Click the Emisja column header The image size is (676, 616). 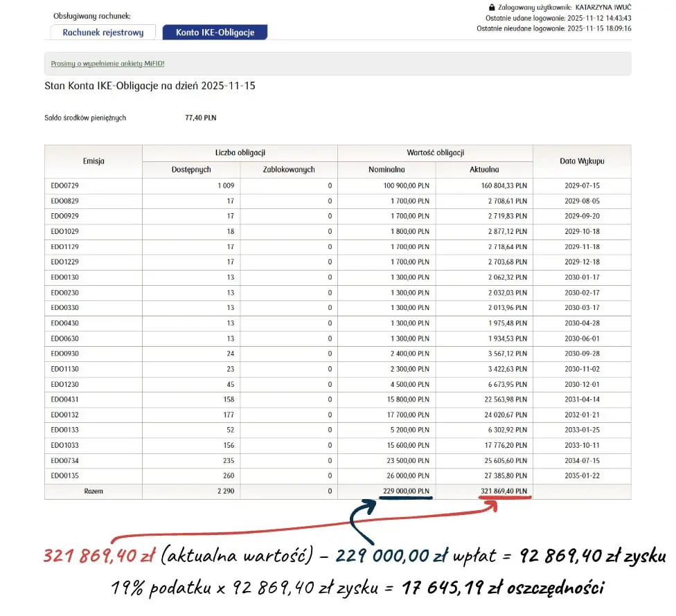pyautogui.click(x=93, y=161)
